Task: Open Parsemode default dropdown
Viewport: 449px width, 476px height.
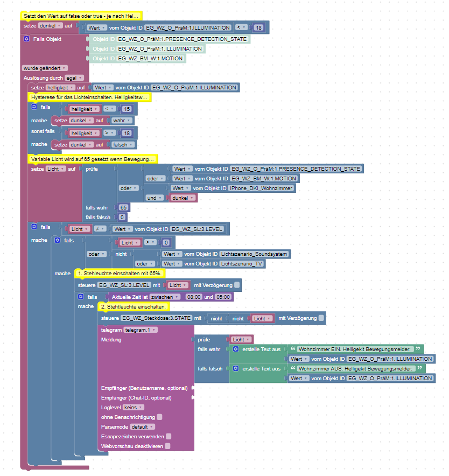Action: tap(142, 427)
